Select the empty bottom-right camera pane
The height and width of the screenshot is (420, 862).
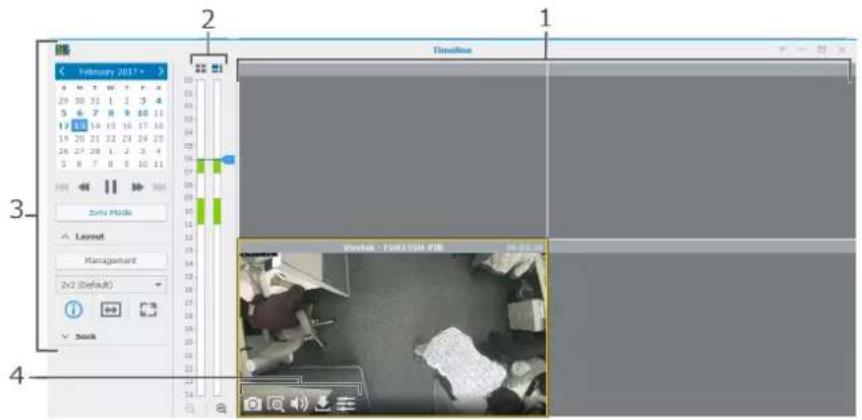click(702, 328)
